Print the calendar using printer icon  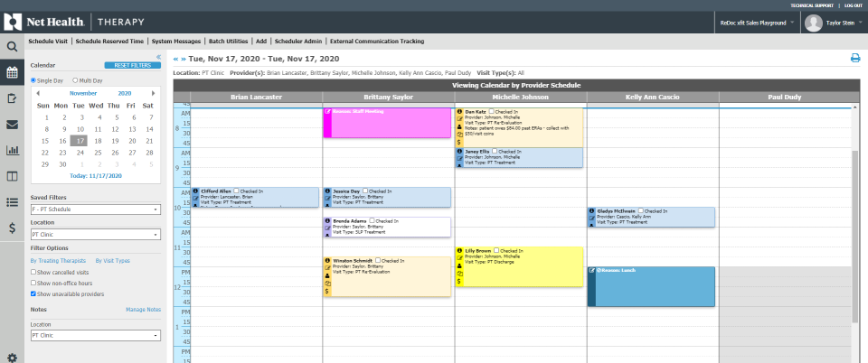click(854, 59)
